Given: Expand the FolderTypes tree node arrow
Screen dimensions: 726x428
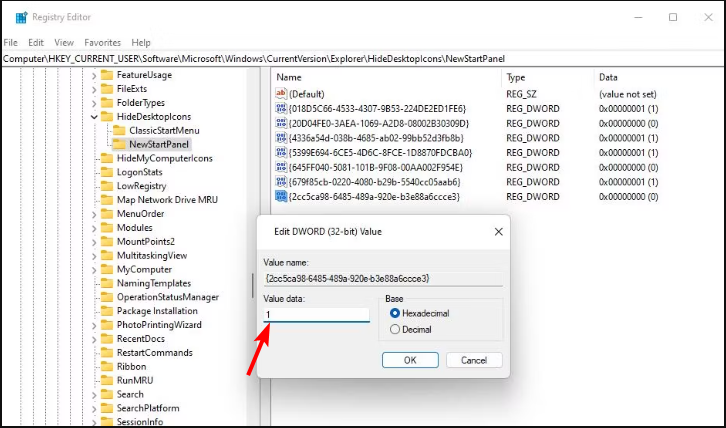Looking at the screenshot, I should click(x=94, y=103).
